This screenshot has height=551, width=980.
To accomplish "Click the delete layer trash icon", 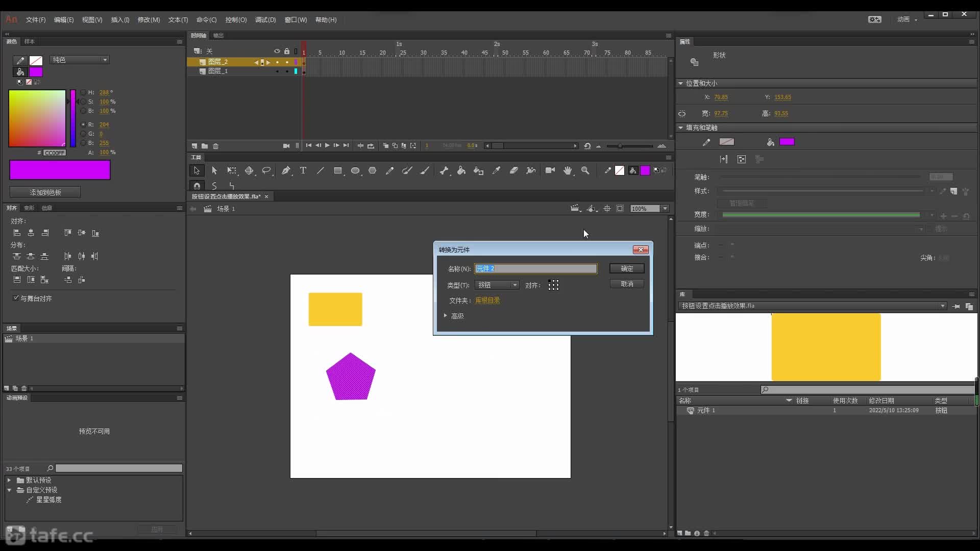I will click(x=216, y=146).
